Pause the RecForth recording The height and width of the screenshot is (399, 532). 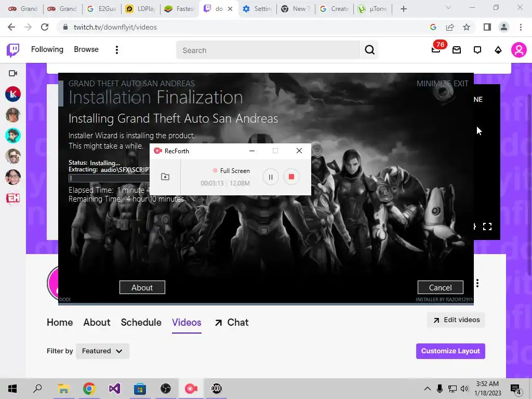point(270,177)
